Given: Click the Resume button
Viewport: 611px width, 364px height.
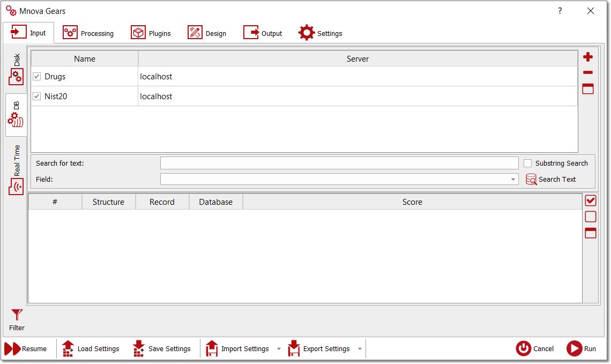Looking at the screenshot, I should tap(26, 349).
